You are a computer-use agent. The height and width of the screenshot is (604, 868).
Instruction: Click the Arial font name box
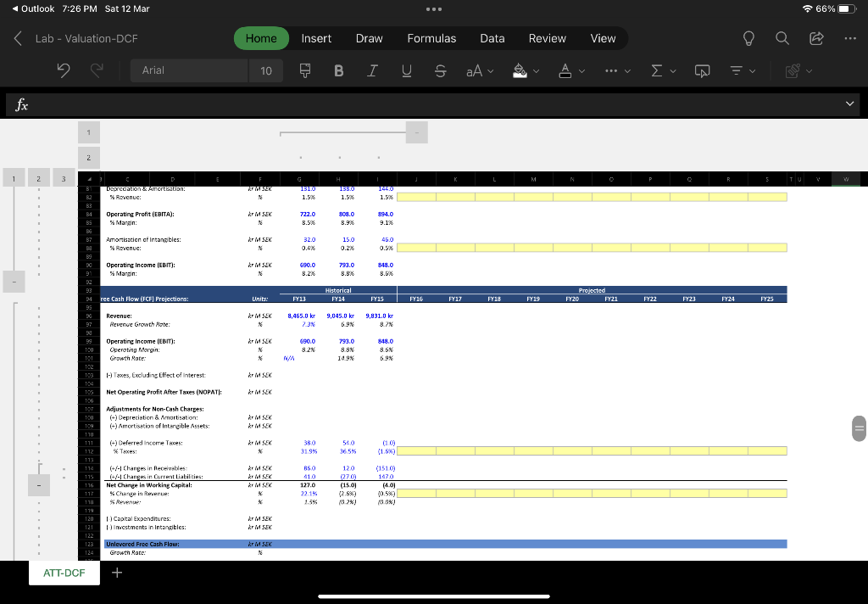tap(189, 70)
